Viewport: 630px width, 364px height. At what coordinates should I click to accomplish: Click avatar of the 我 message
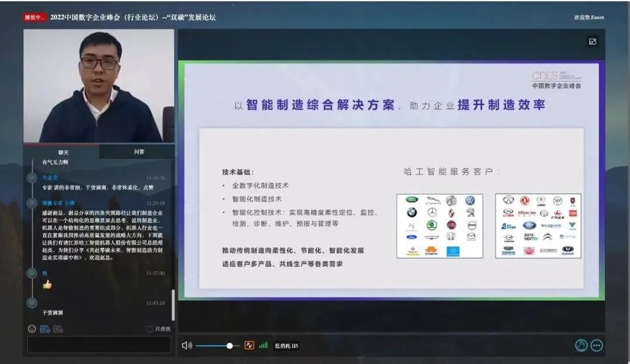(x=32, y=273)
